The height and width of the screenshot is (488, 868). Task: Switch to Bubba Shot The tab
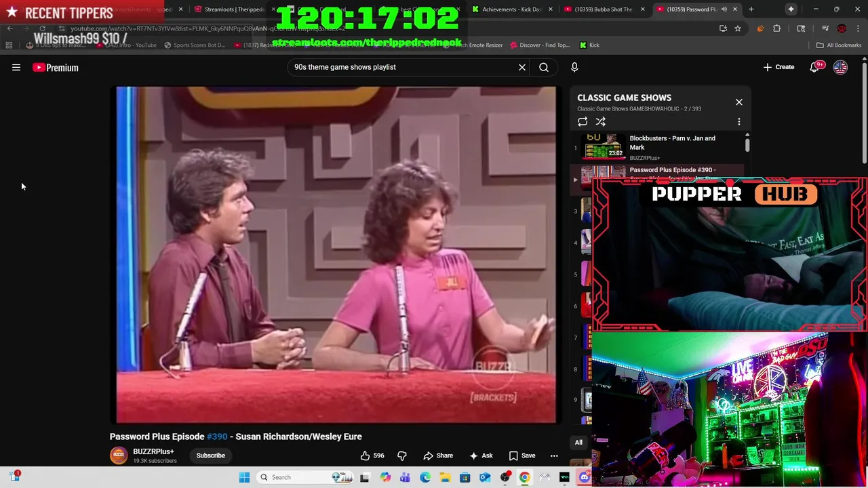[604, 9]
